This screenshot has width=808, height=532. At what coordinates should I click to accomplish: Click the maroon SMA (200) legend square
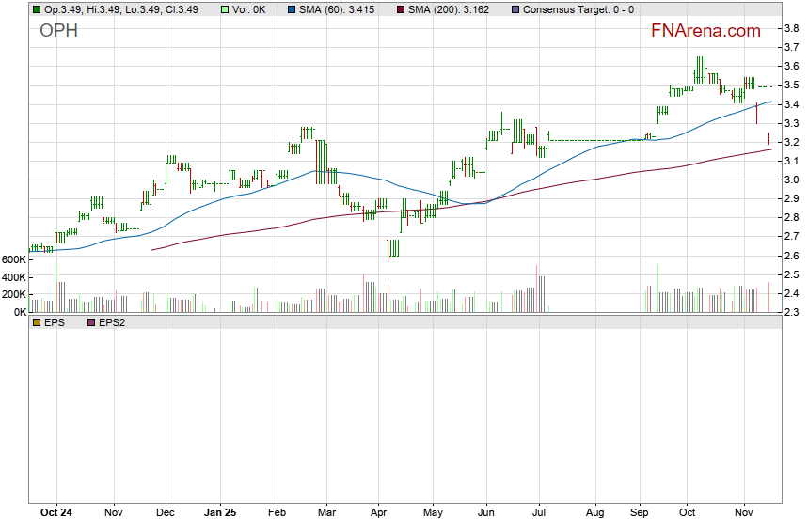pyautogui.click(x=401, y=9)
